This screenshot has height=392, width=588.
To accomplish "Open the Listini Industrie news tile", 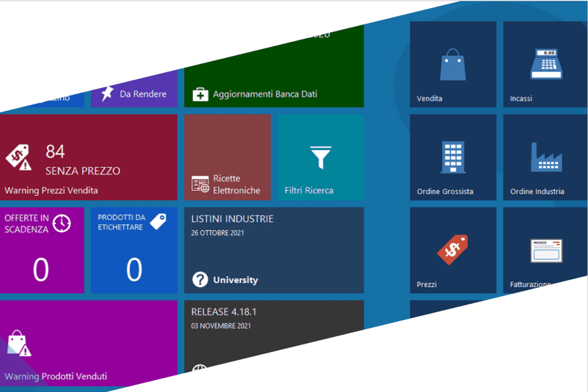I will point(274,250).
